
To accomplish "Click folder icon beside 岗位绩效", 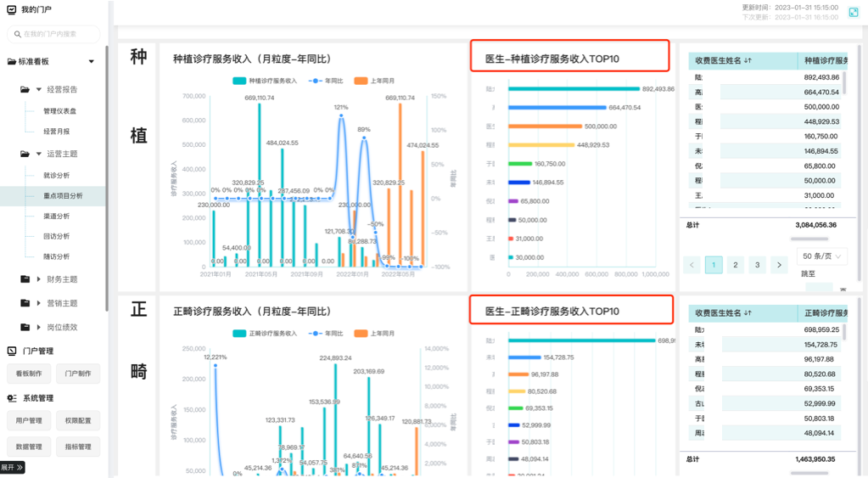I will [25, 328].
